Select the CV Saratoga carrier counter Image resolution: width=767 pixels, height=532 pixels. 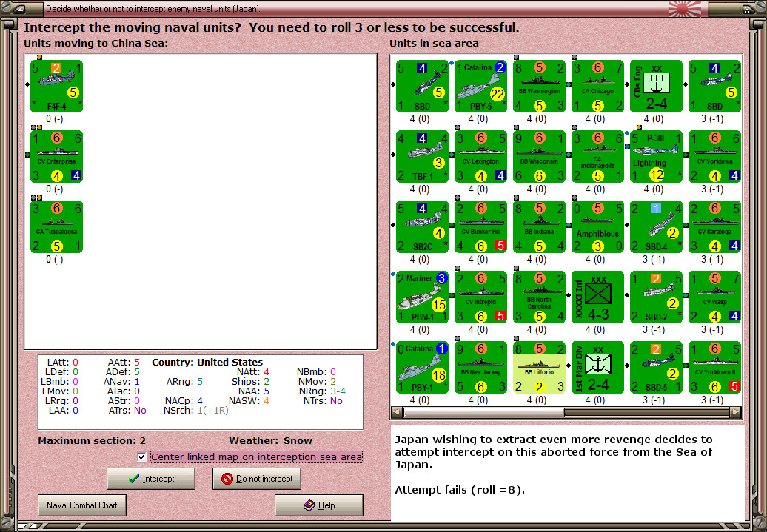[x=714, y=227]
